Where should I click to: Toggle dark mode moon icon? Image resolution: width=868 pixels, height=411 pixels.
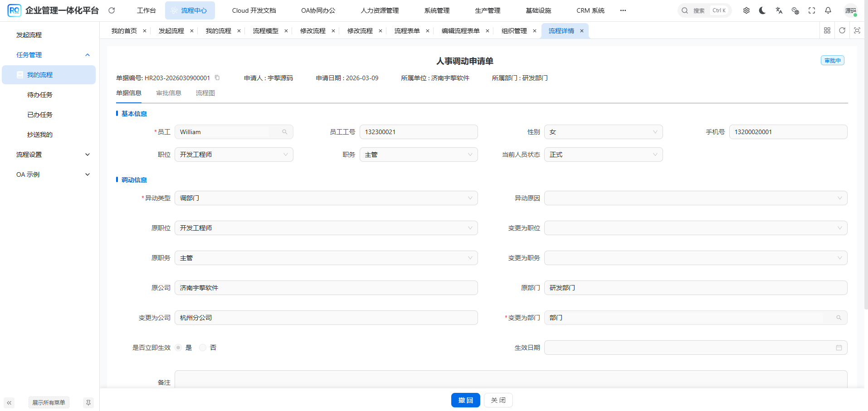(x=762, y=10)
